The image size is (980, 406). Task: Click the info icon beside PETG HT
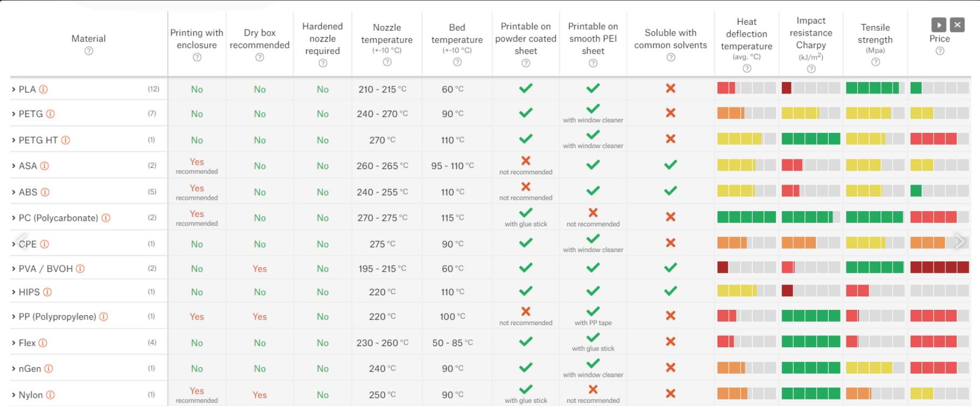coord(65,140)
